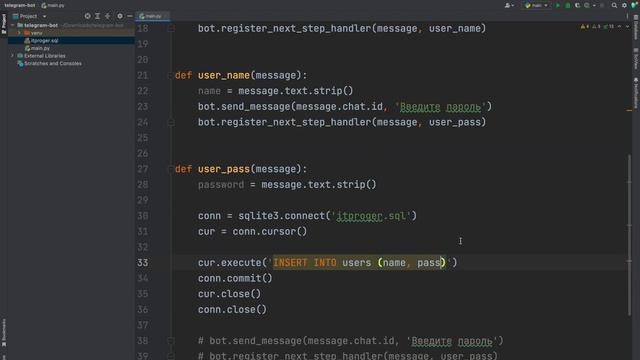Open IDE settings with the top-right gear
Image resolution: width=640 pixels, height=360 pixels.
click(x=624, y=5)
